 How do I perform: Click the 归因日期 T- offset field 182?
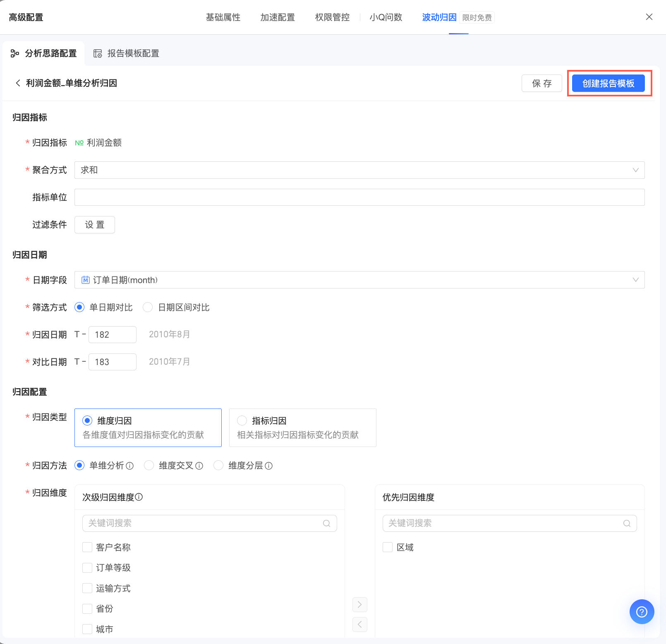point(113,334)
